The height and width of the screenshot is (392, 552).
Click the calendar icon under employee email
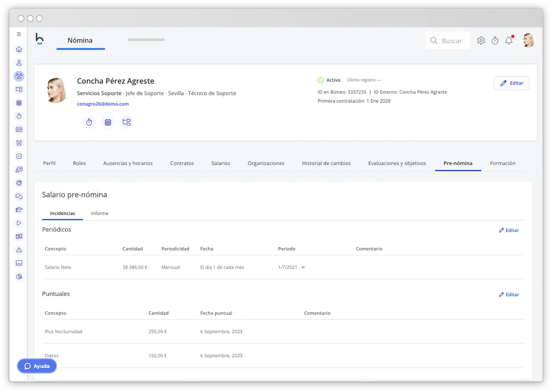108,122
